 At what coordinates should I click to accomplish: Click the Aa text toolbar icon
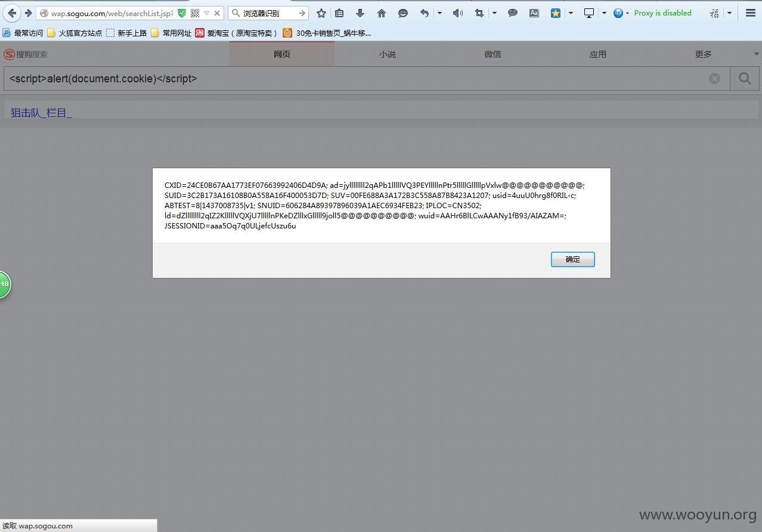[534, 13]
